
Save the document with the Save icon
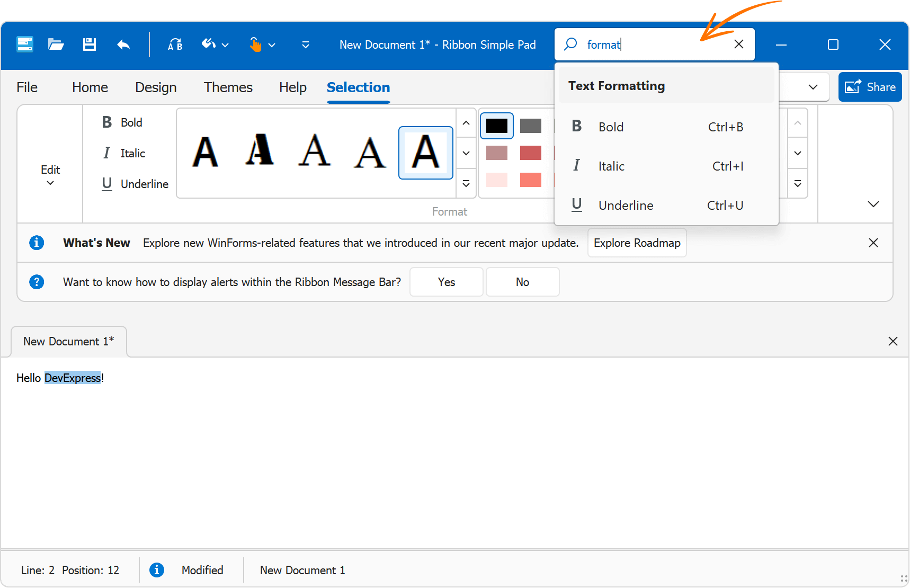tap(89, 44)
